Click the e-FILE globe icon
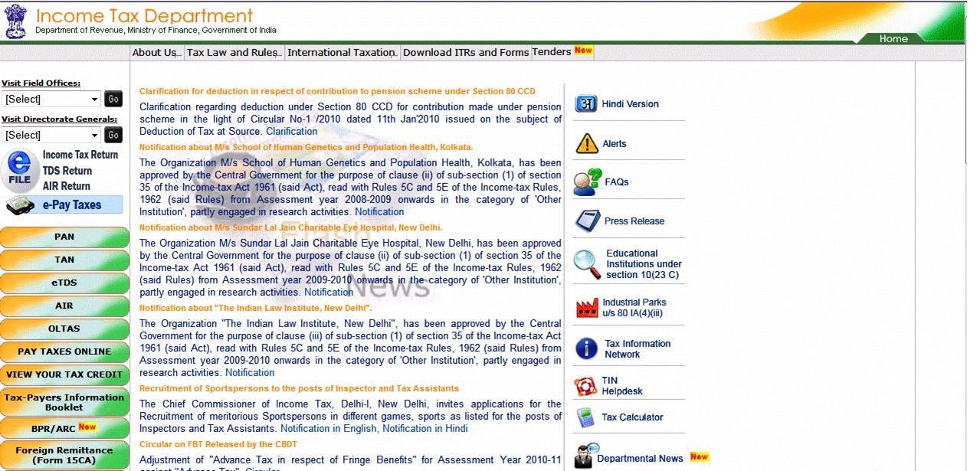The width and height of the screenshot is (980, 471). coord(19,170)
